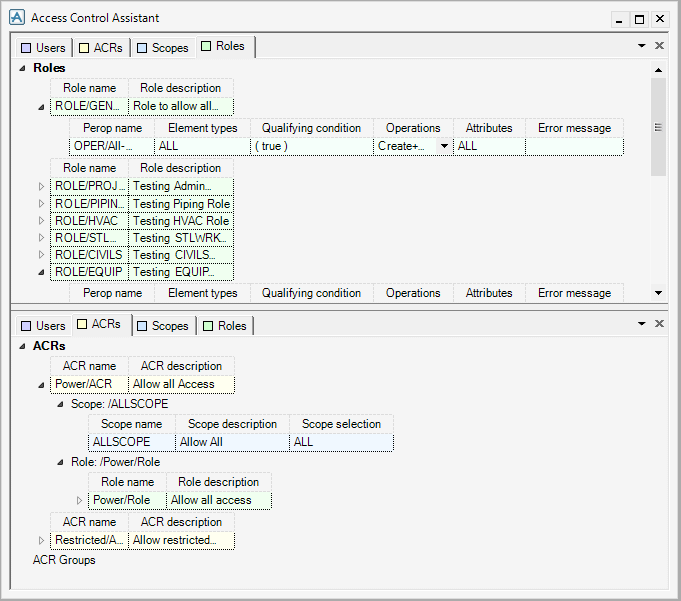
Task: Select the 'Role to allow all...' description cell
Action: coord(181,106)
